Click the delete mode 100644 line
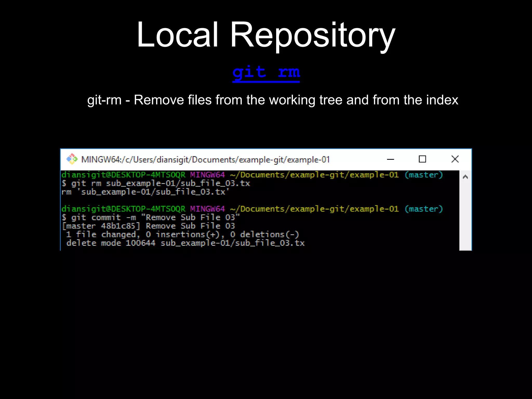 click(185, 243)
